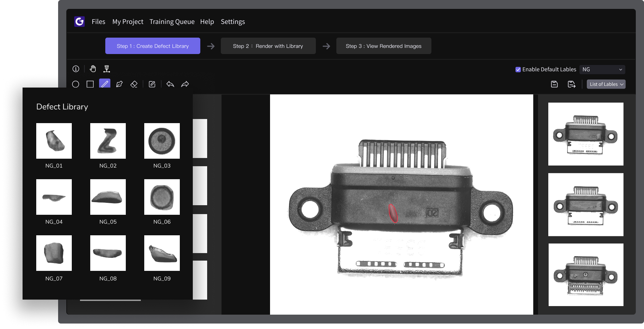
Task: Click the redo arrow icon
Action: (x=185, y=84)
